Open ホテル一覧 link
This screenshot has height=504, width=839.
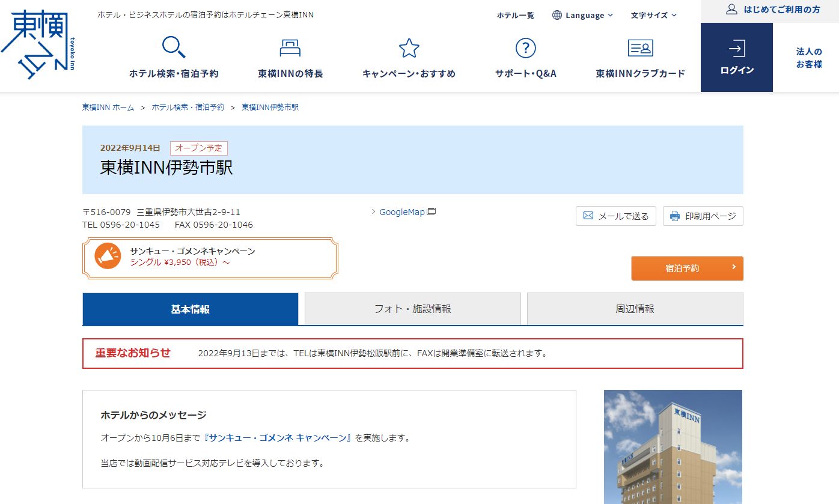click(x=515, y=15)
